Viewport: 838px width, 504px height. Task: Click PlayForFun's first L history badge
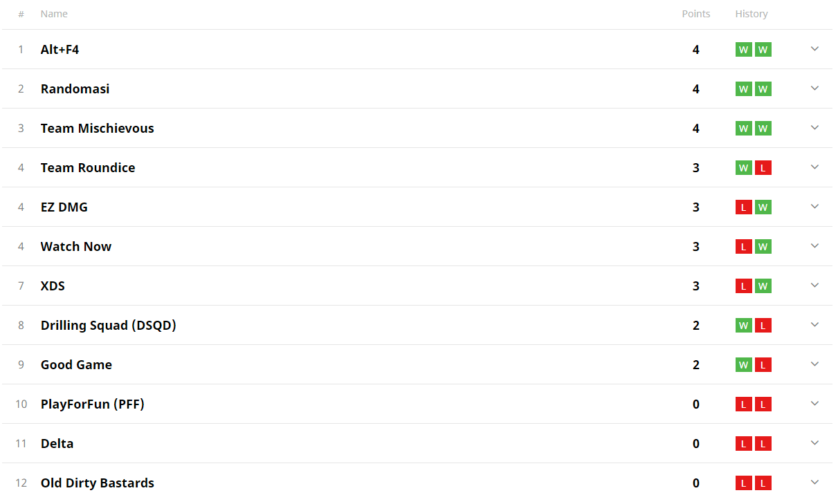(743, 404)
